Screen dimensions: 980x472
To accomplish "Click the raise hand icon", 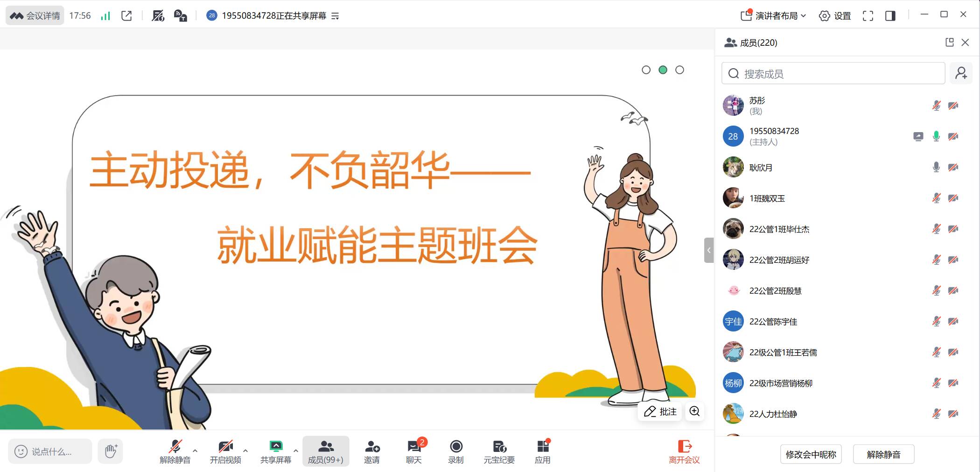I will (x=111, y=451).
